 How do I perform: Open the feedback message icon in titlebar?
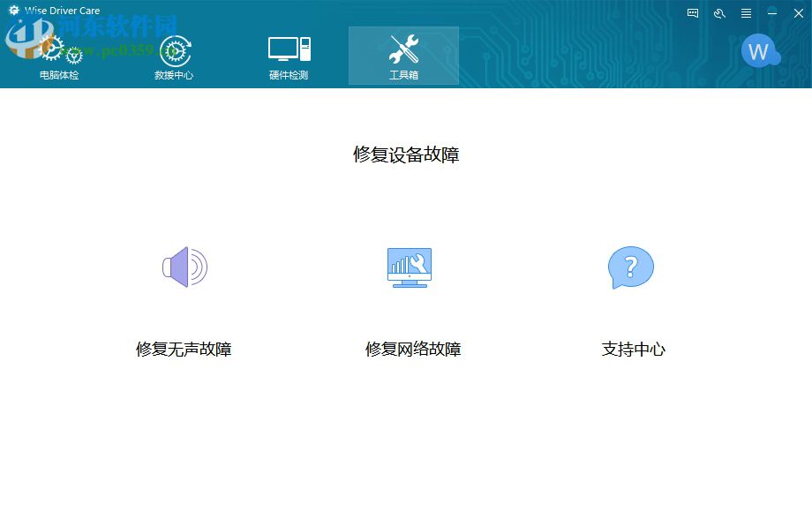691,13
